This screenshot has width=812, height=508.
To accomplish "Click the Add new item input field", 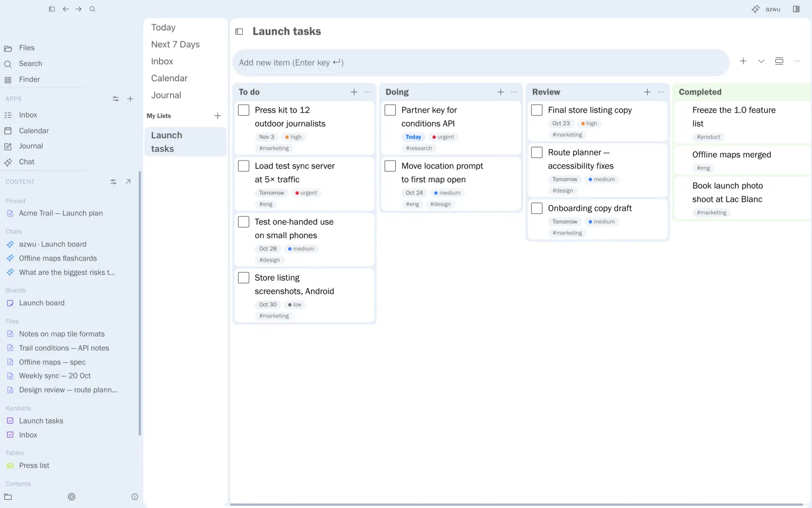I will (x=481, y=62).
